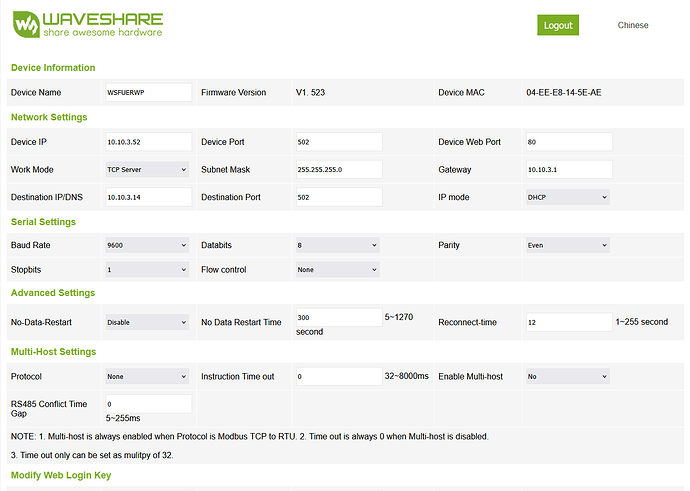This screenshot has height=491, width=690.
Task: Expand the IP mode dropdown showing DHCP
Action: 568,197
